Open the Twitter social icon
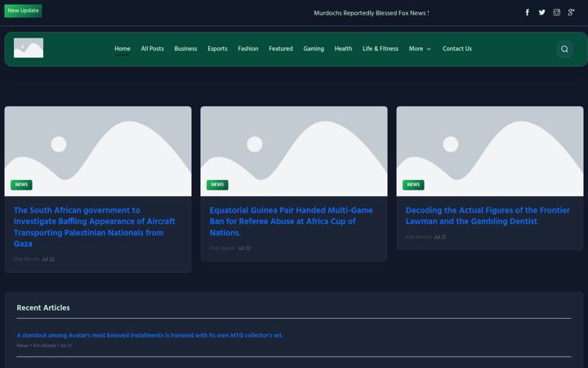 click(542, 12)
